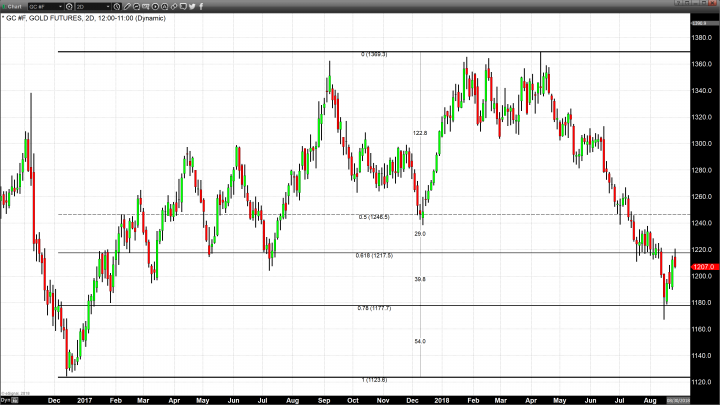Screen dimensions: 720x405
Task: Share chart via the Facebook icon
Action: pyautogui.click(x=200, y=7)
